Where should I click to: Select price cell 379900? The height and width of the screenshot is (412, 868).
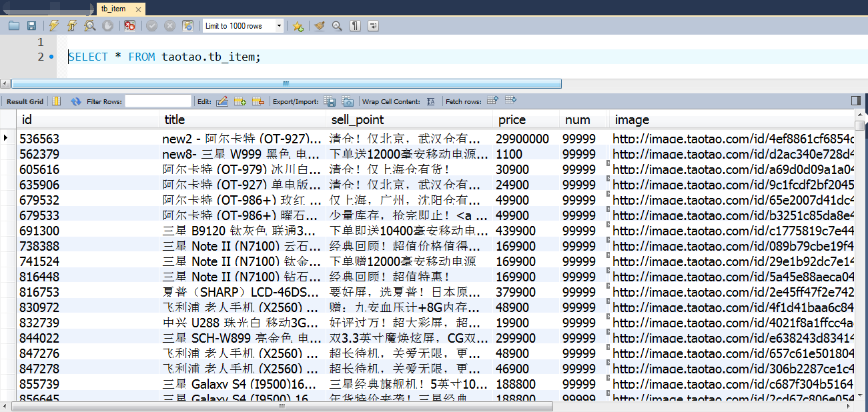pos(526,292)
